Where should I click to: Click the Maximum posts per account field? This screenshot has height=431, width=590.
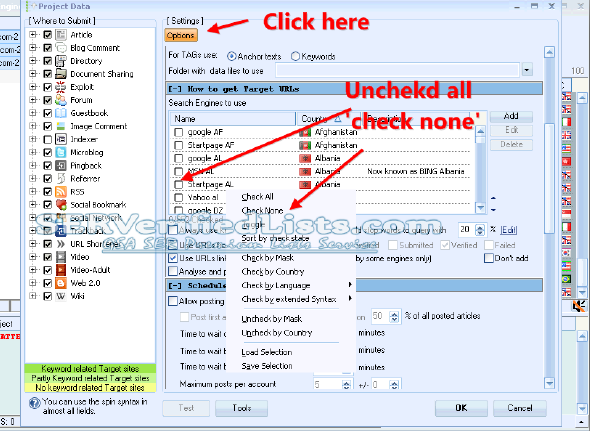tap(328, 384)
